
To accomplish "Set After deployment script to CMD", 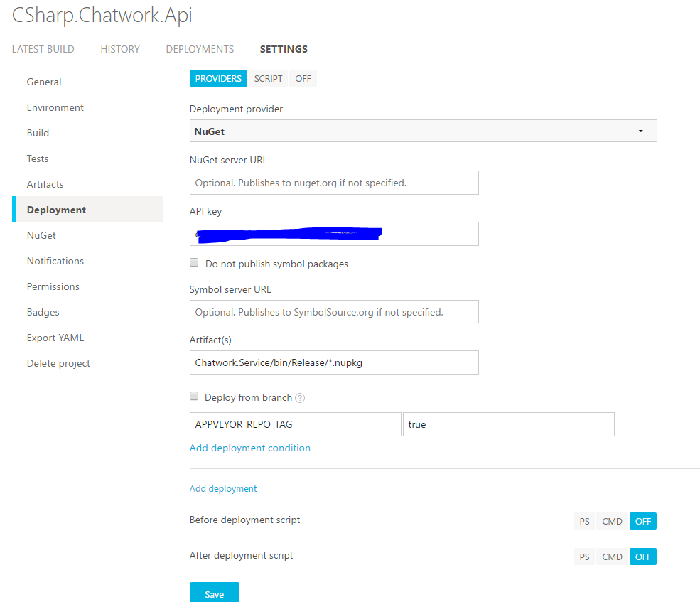I will point(612,557).
